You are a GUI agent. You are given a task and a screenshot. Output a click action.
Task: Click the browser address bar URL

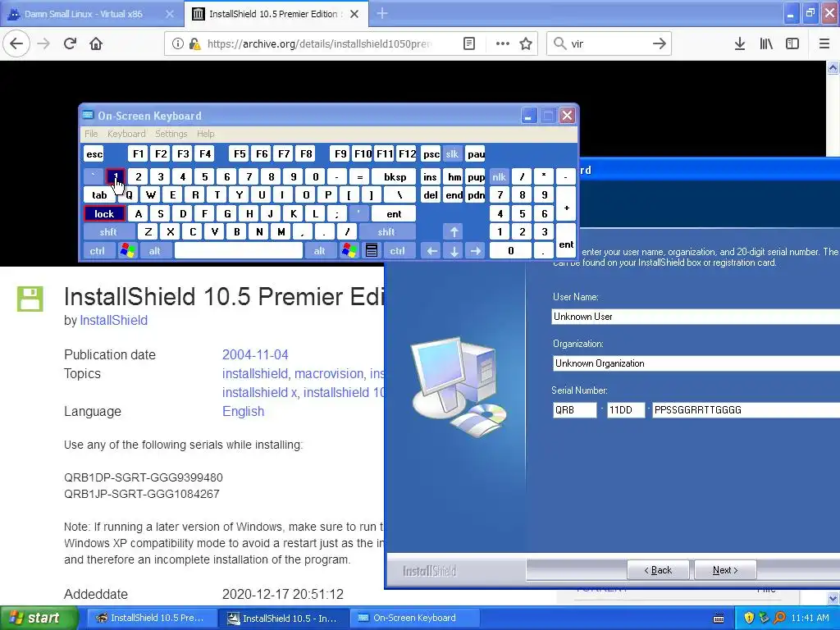(x=319, y=43)
